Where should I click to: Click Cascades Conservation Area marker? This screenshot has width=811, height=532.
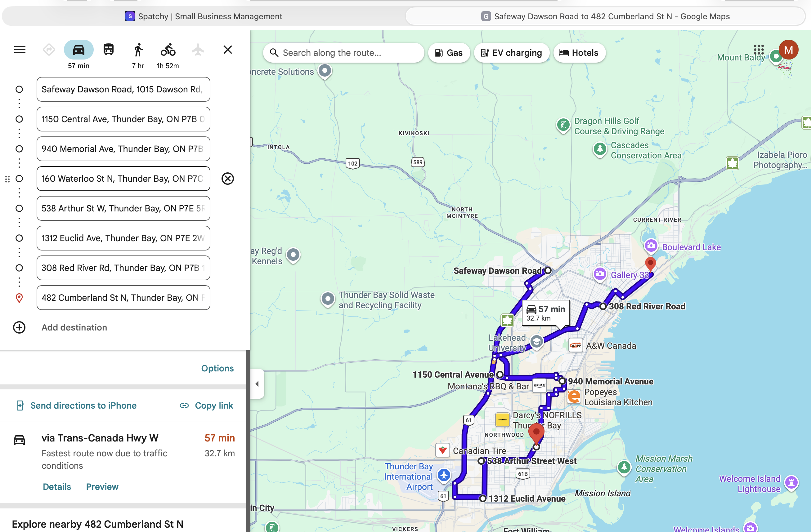[600, 149]
